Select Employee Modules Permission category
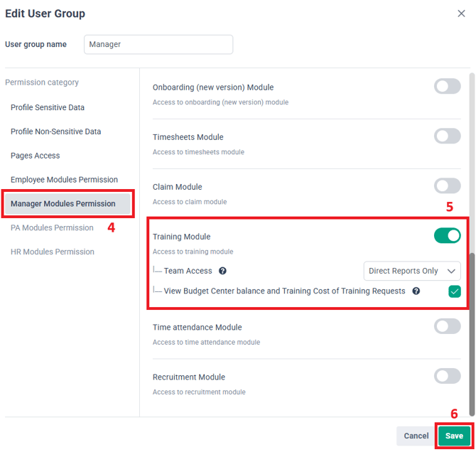476x452 pixels. 64,180
